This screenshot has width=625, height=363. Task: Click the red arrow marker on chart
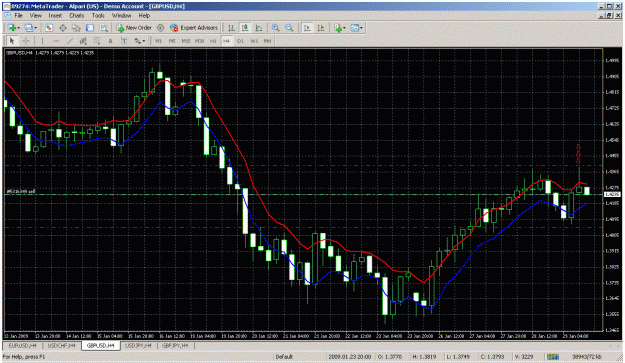[578, 154]
